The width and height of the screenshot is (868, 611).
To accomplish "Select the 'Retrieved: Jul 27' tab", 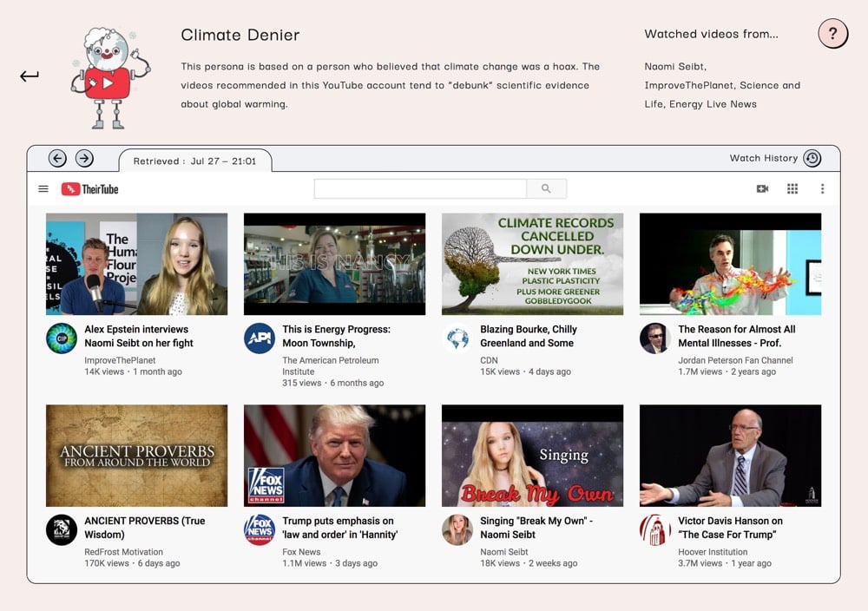I will pos(195,160).
